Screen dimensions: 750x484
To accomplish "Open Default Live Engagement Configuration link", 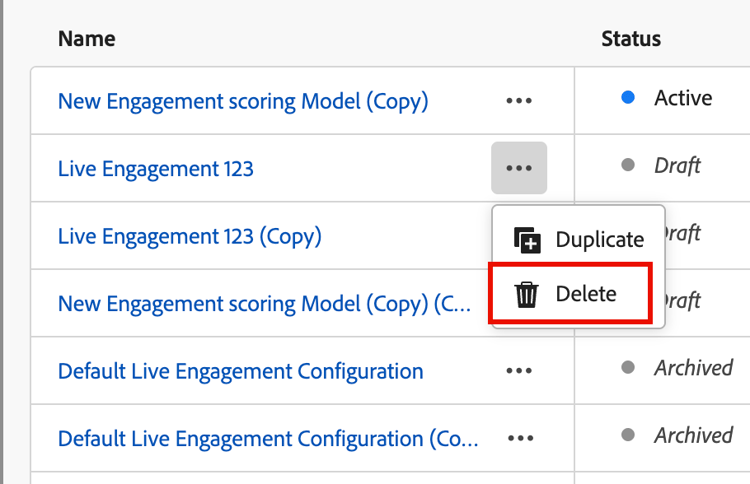I will tap(241, 371).
